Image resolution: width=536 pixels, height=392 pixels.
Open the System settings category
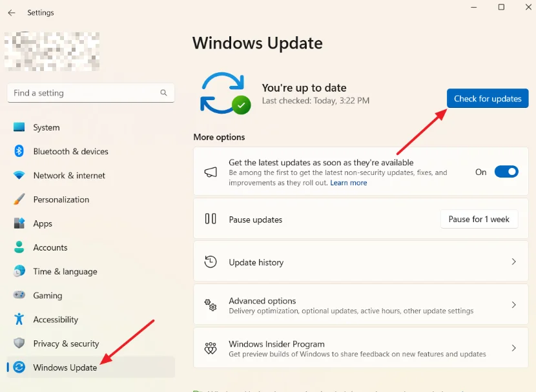click(x=91, y=127)
